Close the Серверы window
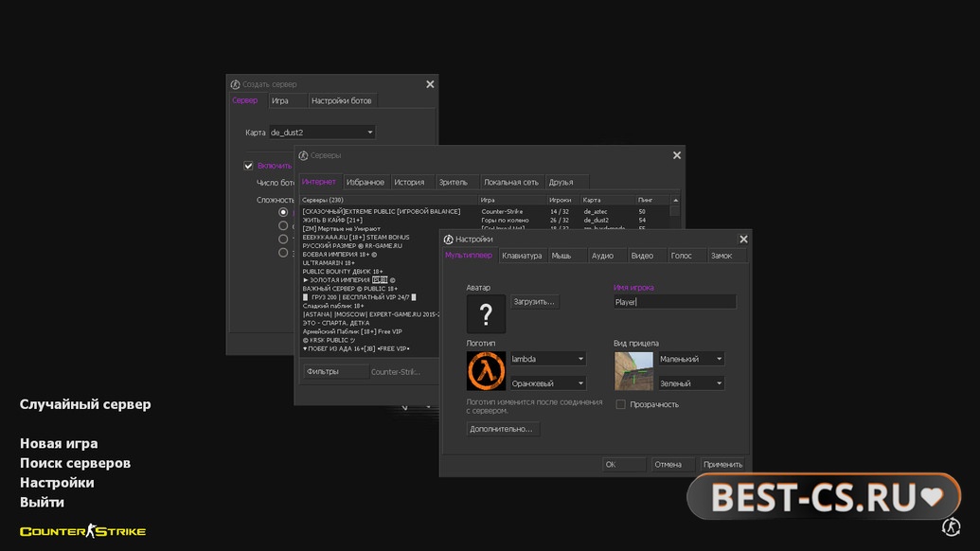Screen dimensions: 980x551 [x=677, y=155]
